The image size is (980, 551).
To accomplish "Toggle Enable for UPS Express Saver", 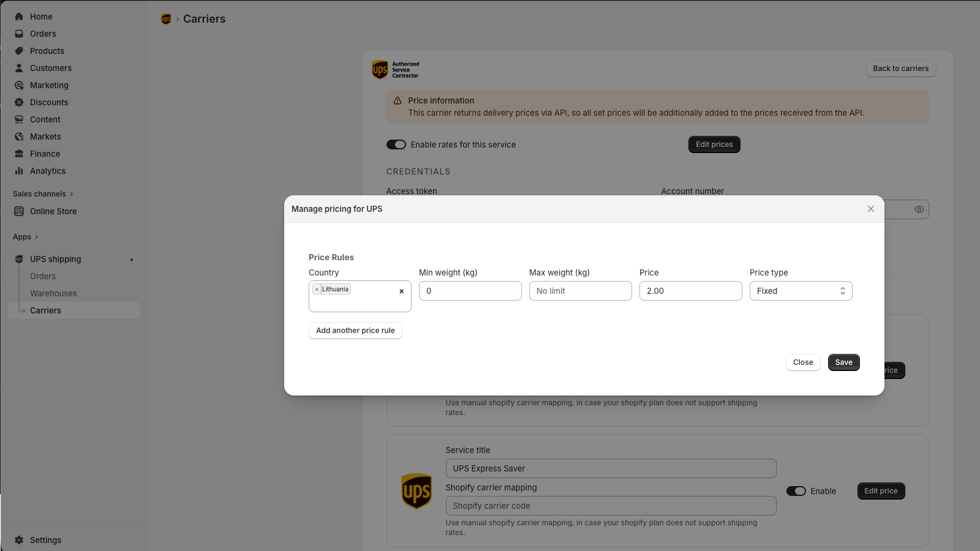I will [x=796, y=491].
